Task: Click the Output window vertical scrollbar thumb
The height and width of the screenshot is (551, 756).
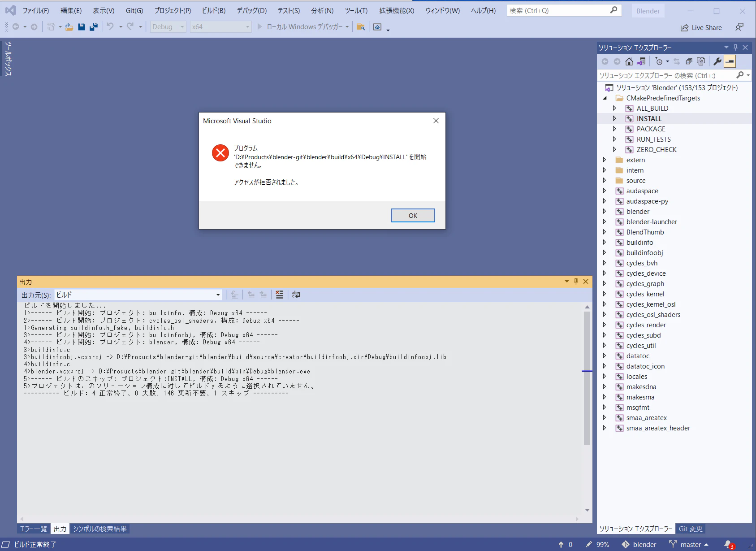Action: coord(587,378)
